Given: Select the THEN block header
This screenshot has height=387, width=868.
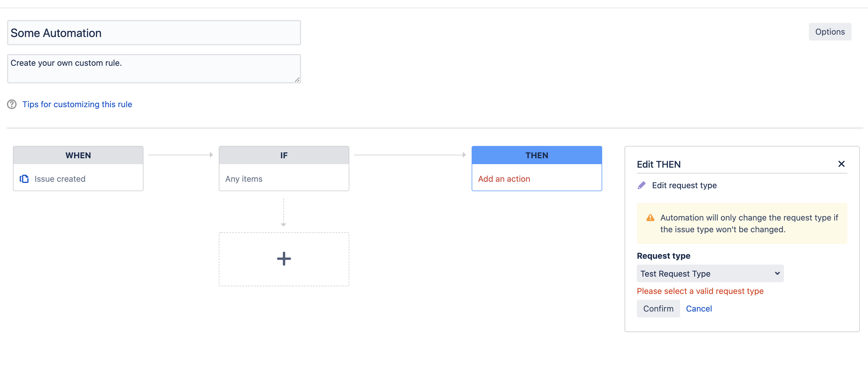Looking at the screenshot, I should click(x=536, y=155).
